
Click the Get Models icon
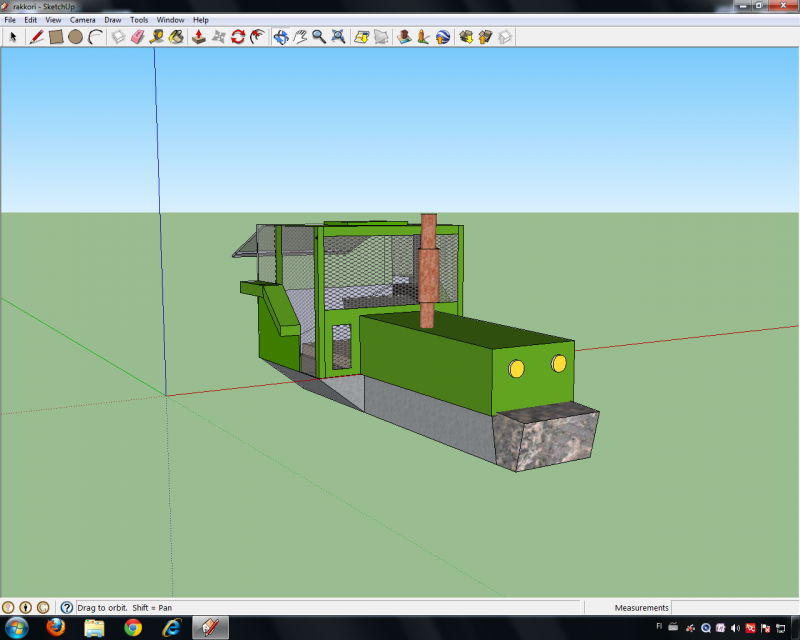[x=466, y=37]
